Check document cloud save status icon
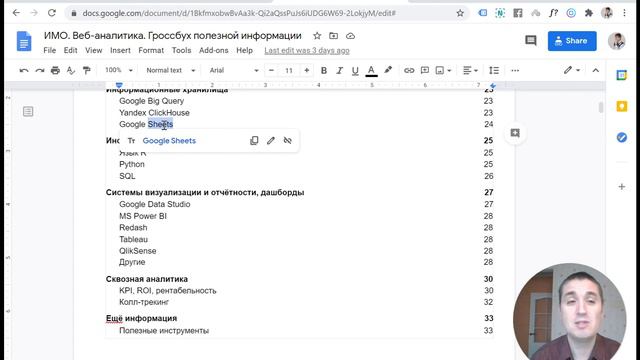Viewport: 640px width, 360px height. coord(350,36)
